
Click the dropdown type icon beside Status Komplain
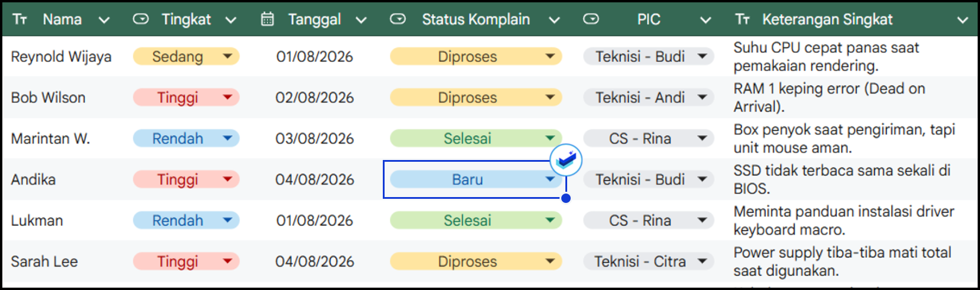pyautogui.click(x=398, y=19)
